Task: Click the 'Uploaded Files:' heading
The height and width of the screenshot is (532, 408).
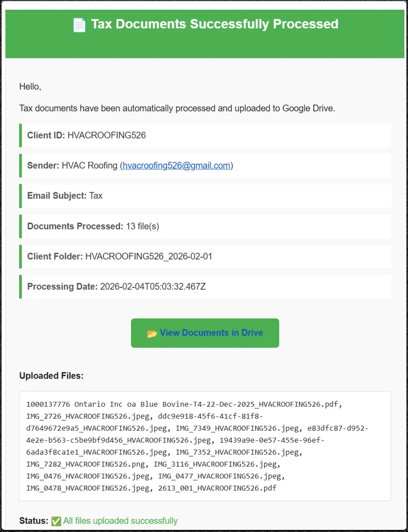Action: (x=51, y=376)
